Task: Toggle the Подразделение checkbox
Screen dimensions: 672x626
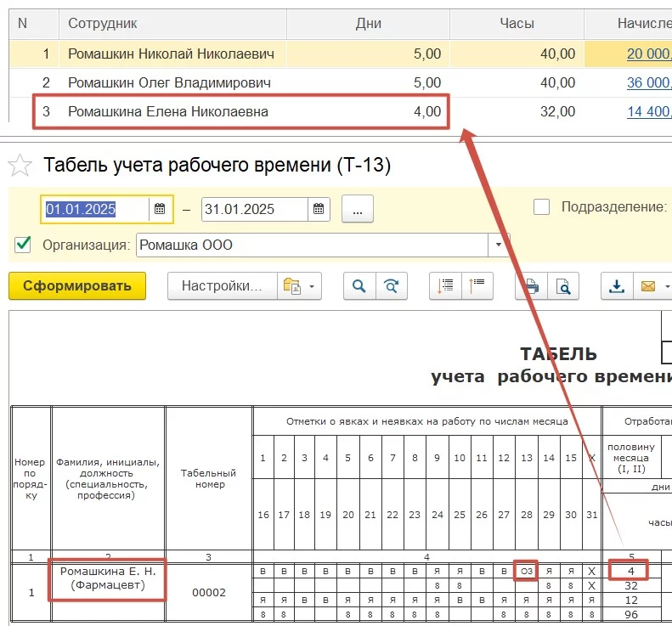Action: (x=541, y=207)
